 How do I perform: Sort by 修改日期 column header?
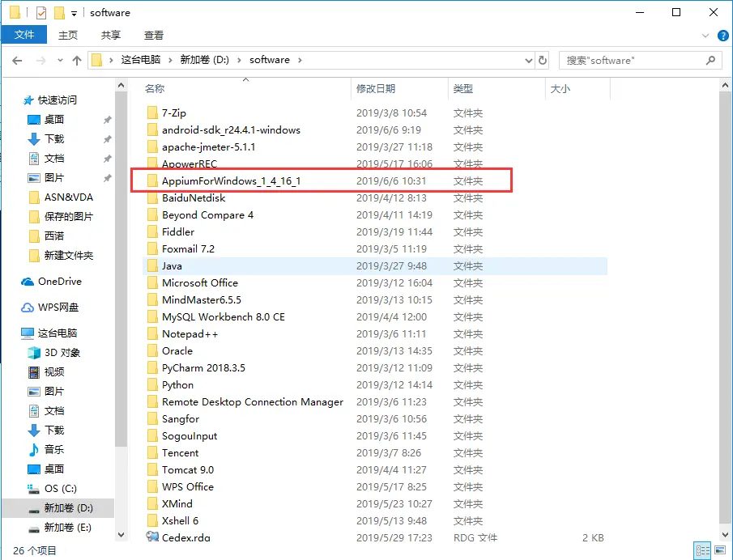[399, 89]
